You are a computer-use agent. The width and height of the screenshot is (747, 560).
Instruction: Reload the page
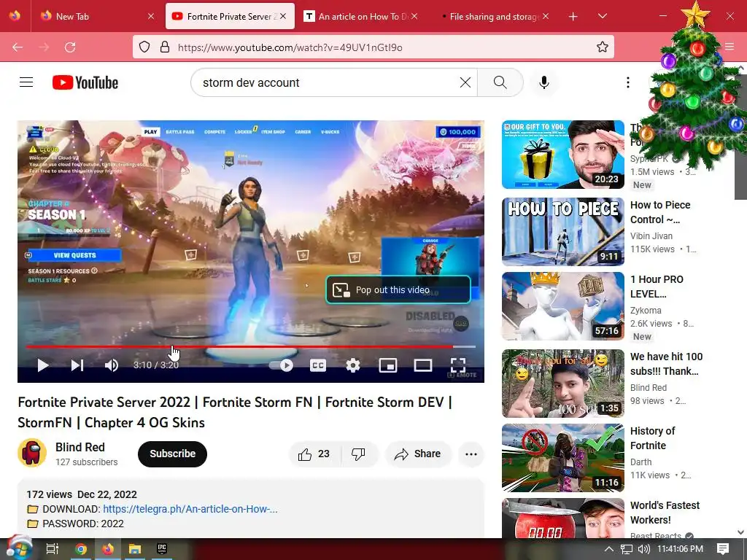pos(70,47)
